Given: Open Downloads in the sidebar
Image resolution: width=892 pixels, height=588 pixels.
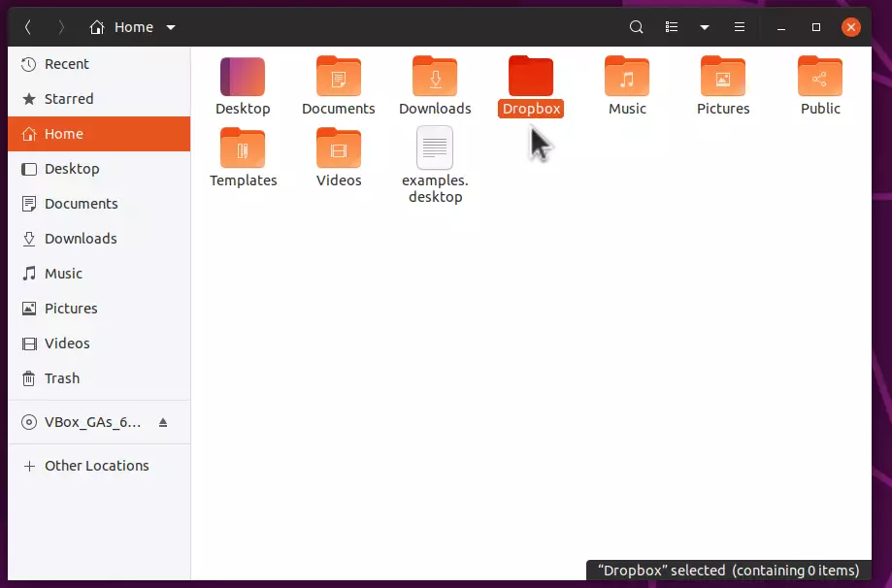Looking at the screenshot, I should (99, 239).
